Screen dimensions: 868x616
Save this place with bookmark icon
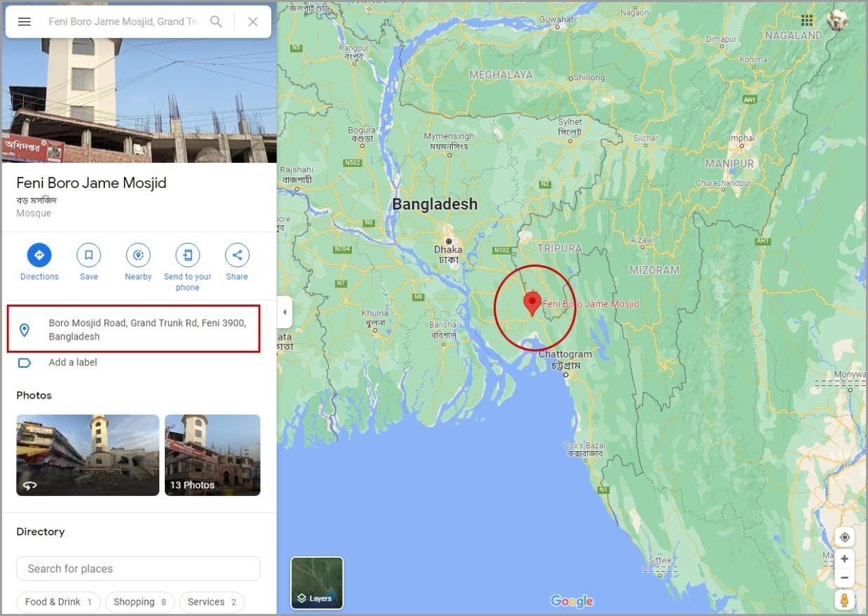[x=89, y=255]
